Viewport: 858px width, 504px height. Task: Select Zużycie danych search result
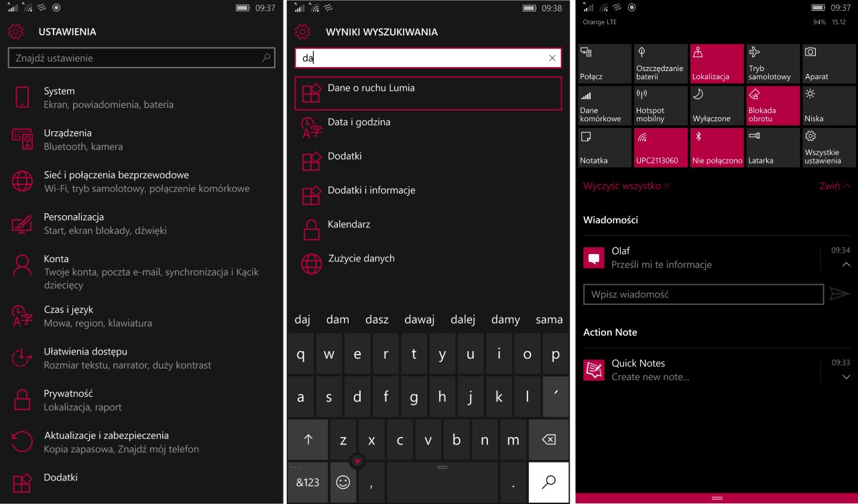[428, 264]
